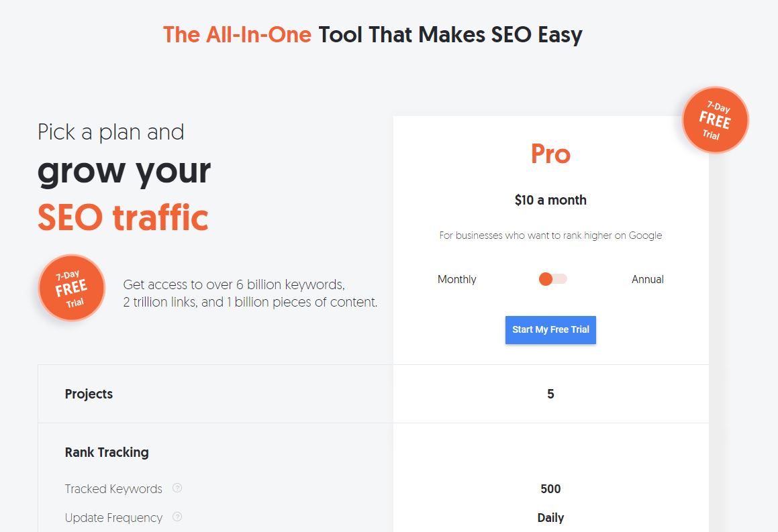The height and width of the screenshot is (532, 778).
Task: Click the Daily update frequency value
Action: coord(550,518)
